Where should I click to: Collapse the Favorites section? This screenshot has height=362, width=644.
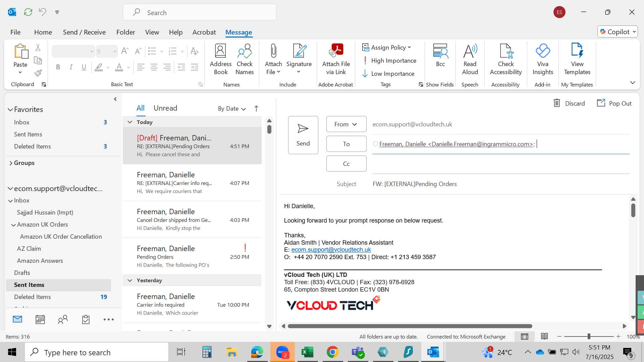tap(10, 110)
